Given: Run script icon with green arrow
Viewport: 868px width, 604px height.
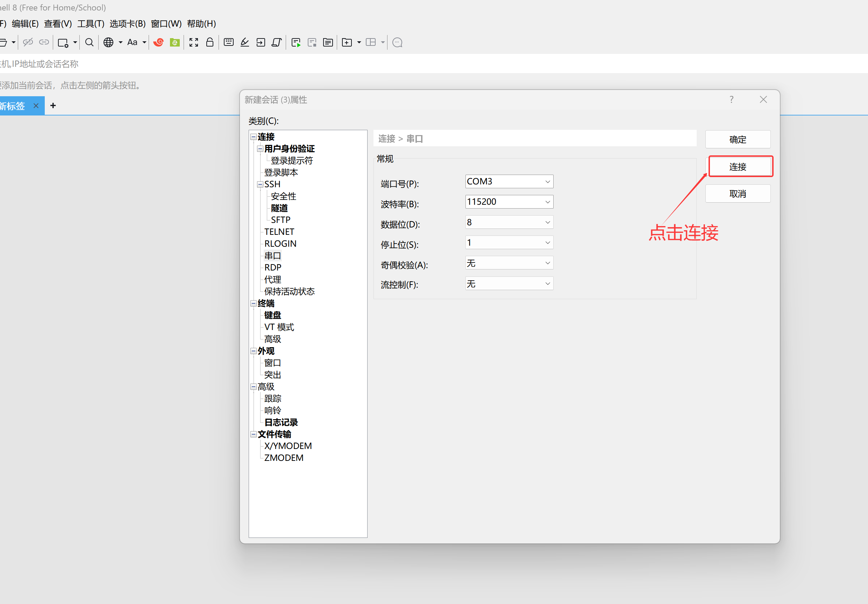Looking at the screenshot, I should coord(296,42).
